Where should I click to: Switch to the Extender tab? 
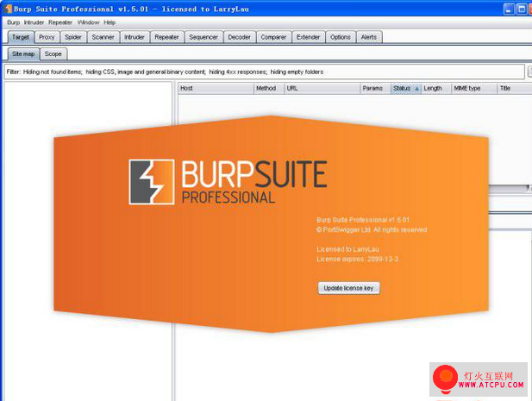pyautogui.click(x=308, y=37)
